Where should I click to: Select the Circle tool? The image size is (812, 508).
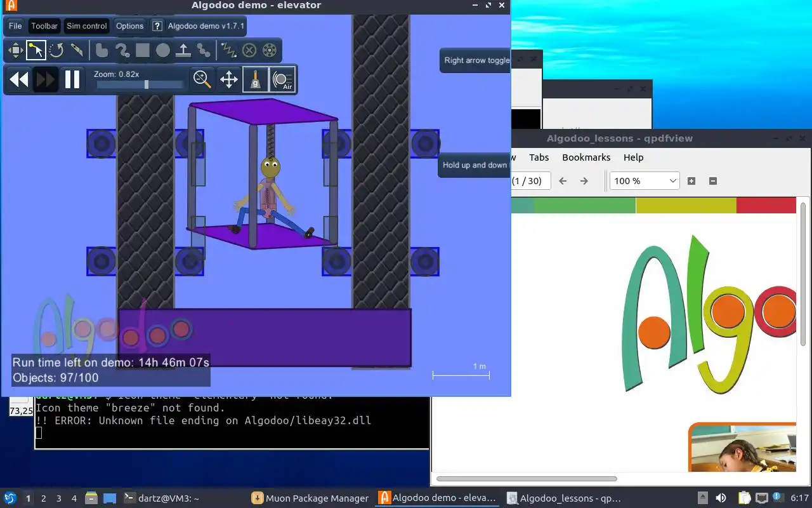pos(163,50)
